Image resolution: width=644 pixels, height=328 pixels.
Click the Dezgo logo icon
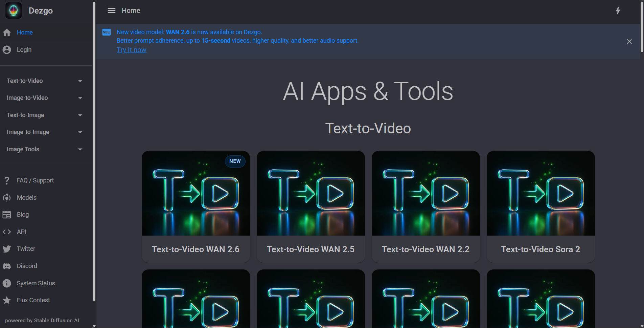[14, 10]
